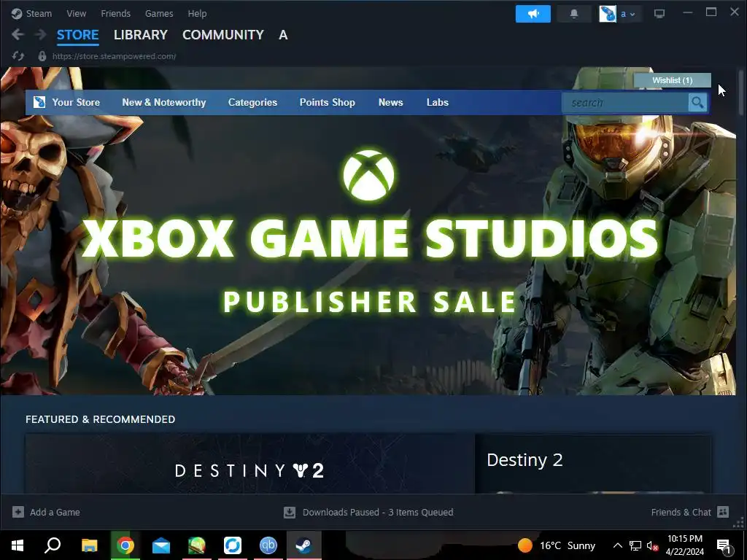Open the announcements megaphone button
The height and width of the screenshot is (560, 747).
point(533,14)
